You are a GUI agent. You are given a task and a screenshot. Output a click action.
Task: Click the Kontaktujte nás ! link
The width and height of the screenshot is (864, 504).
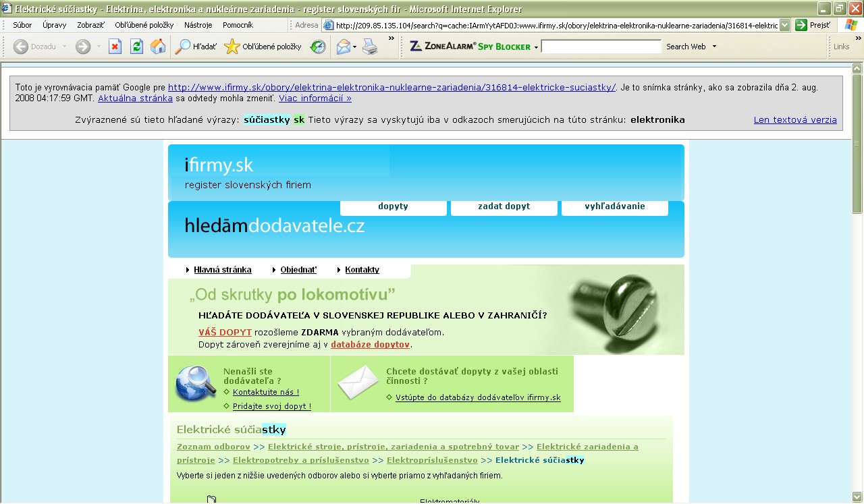click(x=265, y=392)
